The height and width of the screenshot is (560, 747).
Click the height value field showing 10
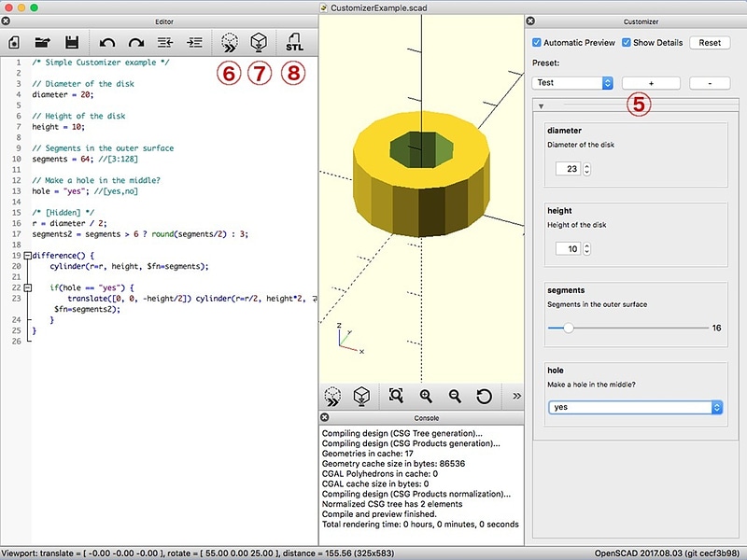[x=568, y=248]
